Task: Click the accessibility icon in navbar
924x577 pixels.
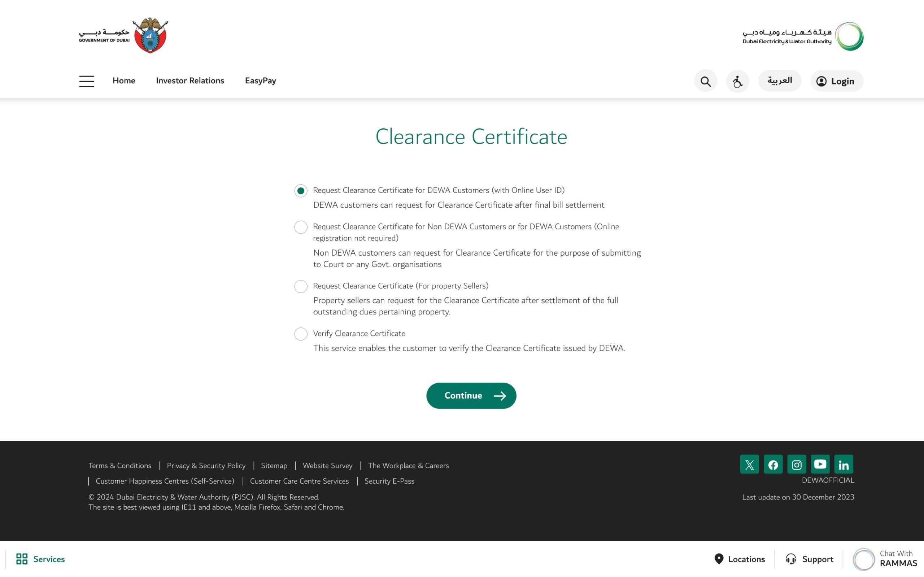Action: [738, 80]
